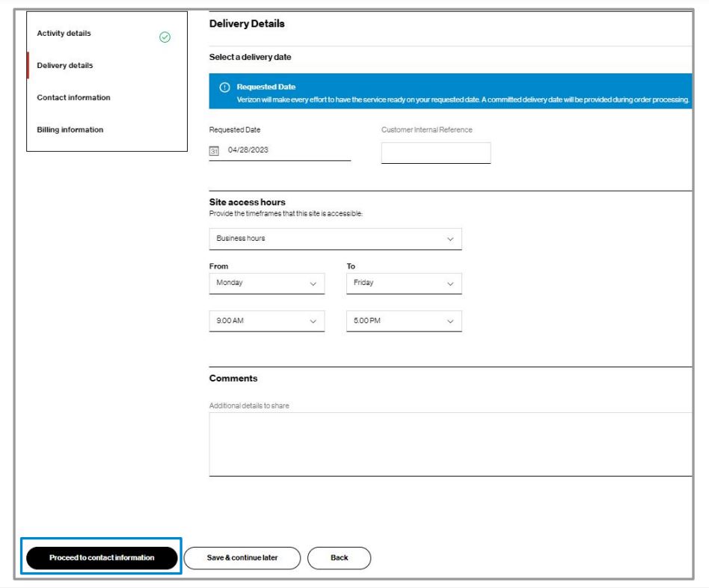The width and height of the screenshot is (709, 588).
Task: Click the Requested Date field 04/28/2023
Action: (x=280, y=150)
